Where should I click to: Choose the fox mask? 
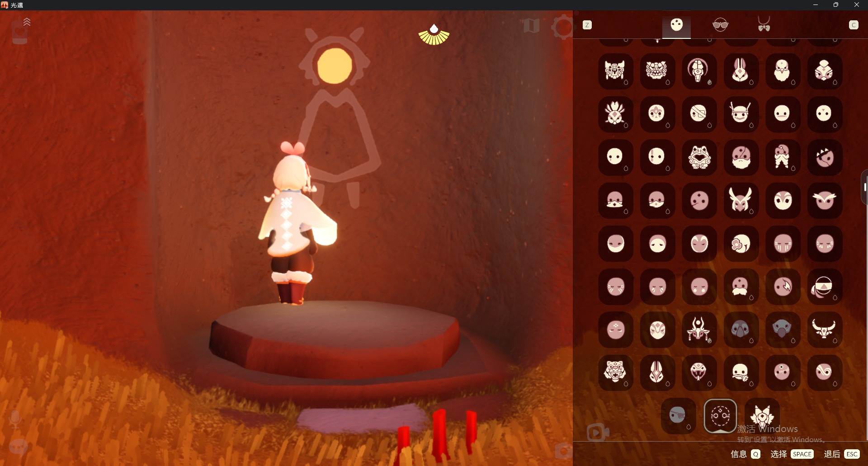coord(762,415)
